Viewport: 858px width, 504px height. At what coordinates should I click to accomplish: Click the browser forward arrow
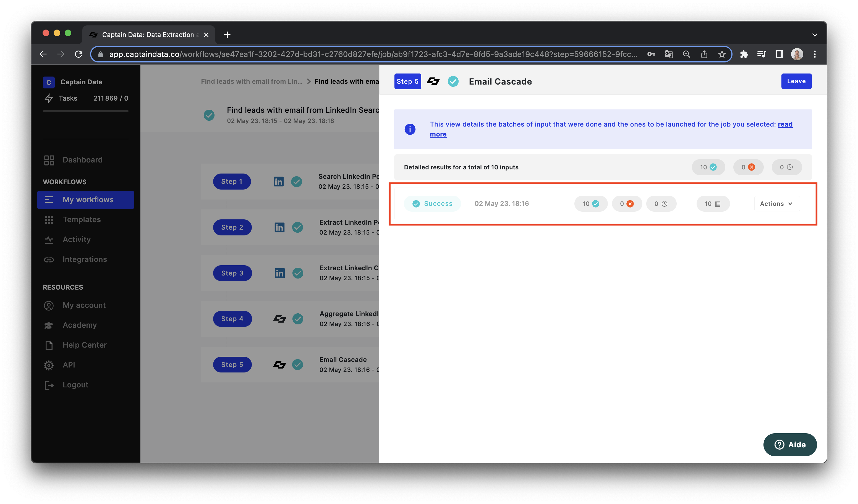point(61,54)
